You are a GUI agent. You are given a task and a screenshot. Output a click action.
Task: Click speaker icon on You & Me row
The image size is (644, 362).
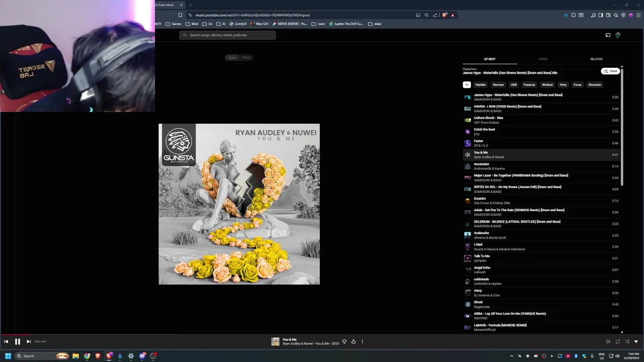tap(467, 155)
